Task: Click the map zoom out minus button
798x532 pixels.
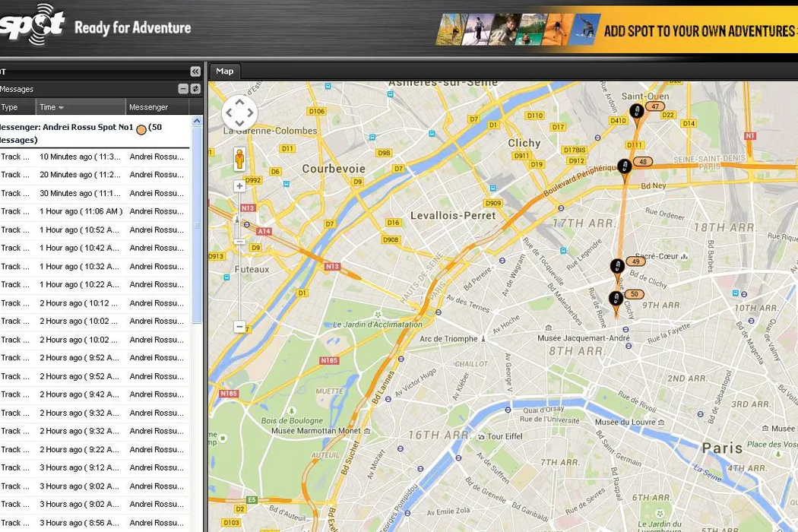Action: pyautogui.click(x=239, y=327)
